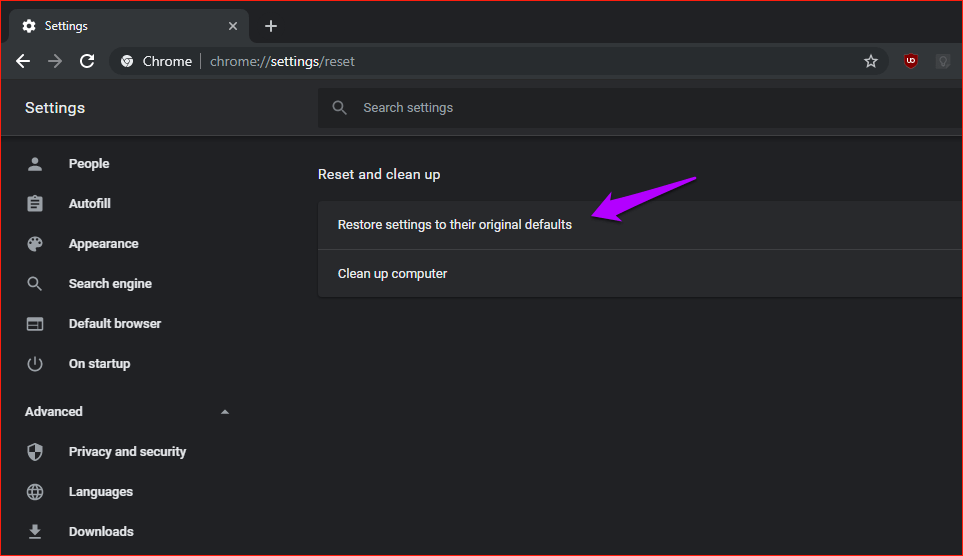Click the Privacy and security shield icon

(35, 452)
